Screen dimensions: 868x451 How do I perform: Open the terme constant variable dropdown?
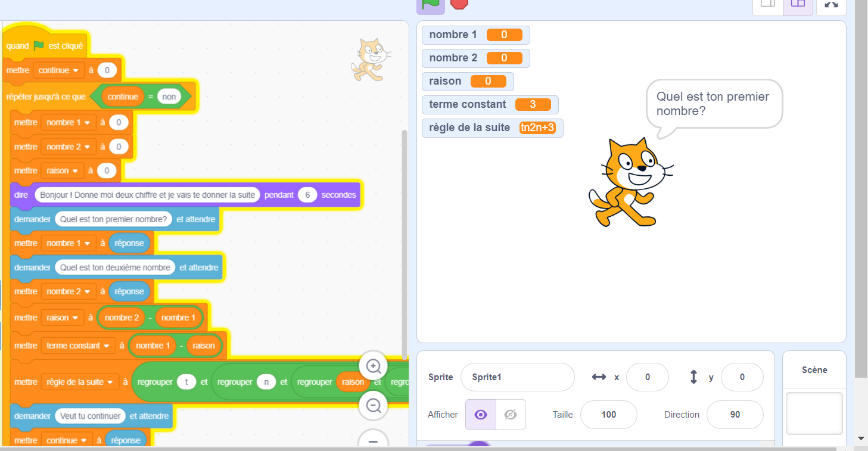(78, 346)
